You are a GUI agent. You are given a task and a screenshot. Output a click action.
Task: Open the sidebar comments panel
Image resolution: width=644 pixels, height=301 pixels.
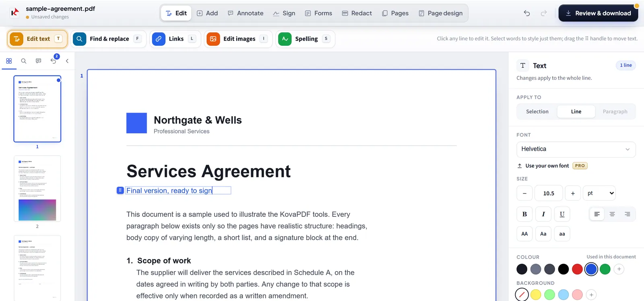(x=38, y=61)
